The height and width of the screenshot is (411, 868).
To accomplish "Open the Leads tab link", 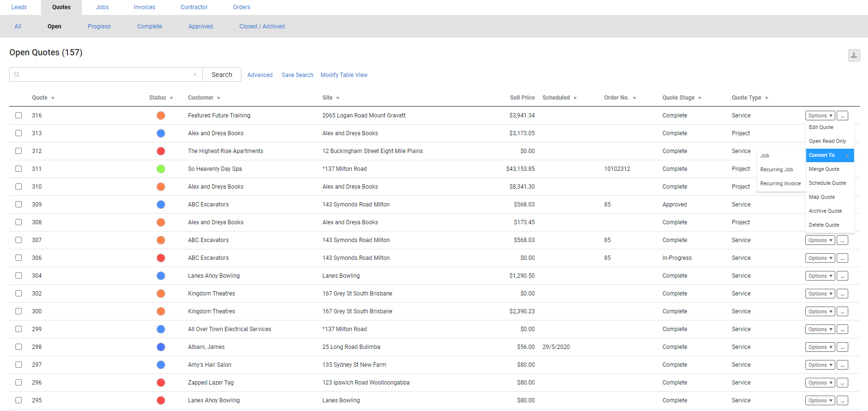I will (x=19, y=7).
